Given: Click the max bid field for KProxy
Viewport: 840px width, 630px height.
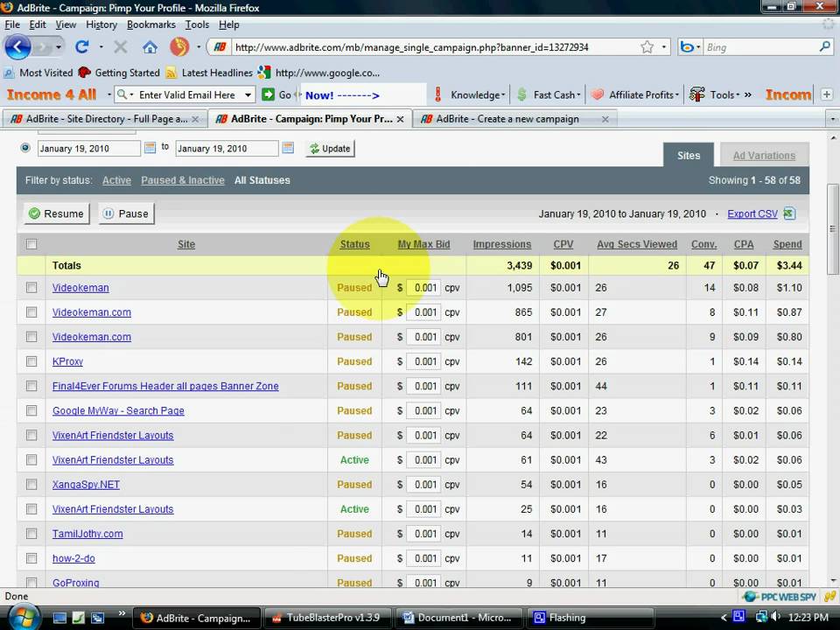Looking at the screenshot, I should tap(423, 361).
